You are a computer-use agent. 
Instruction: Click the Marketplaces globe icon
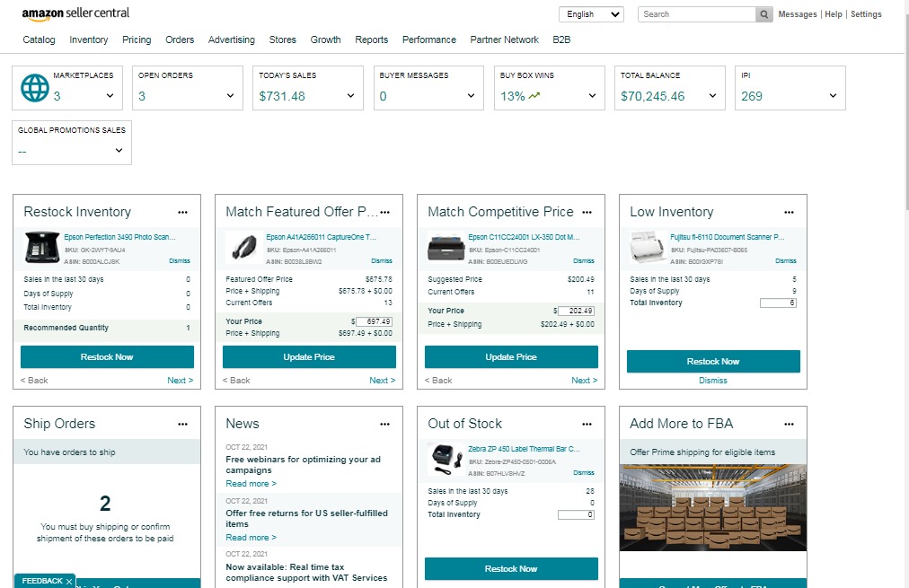coord(35,88)
